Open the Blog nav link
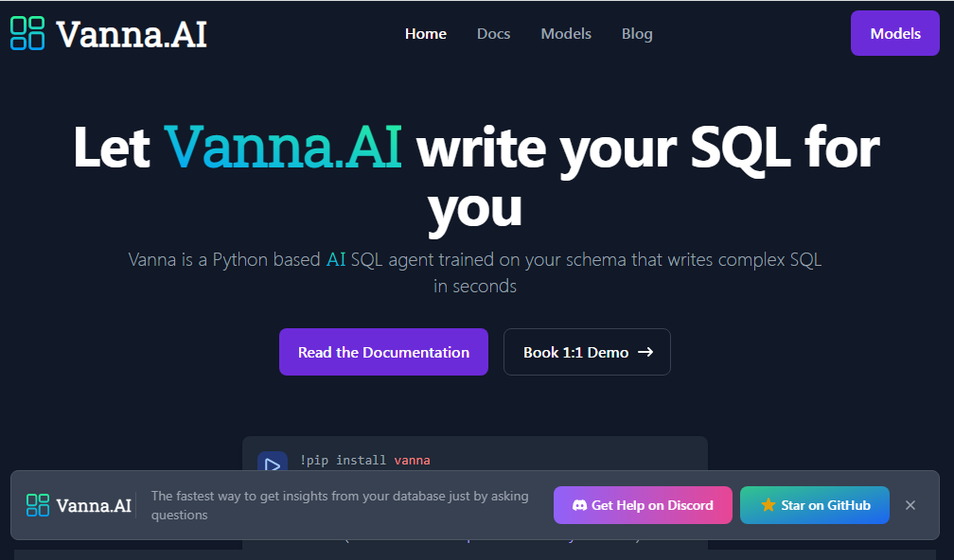This screenshot has height=560, width=954. [x=637, y=34]
